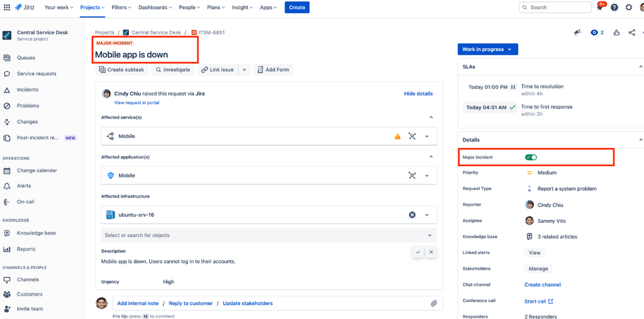
Task: Expand the Mobile affected application row
Action: click(x=427, y=176)
